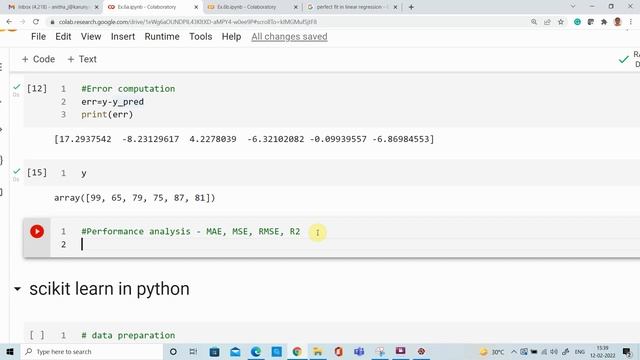Click the connected RAM/Disk checkmark indicator
Image resolution: width=640 pixels, height=360 pixels.
pyautogui.click(x=623, y=60)
